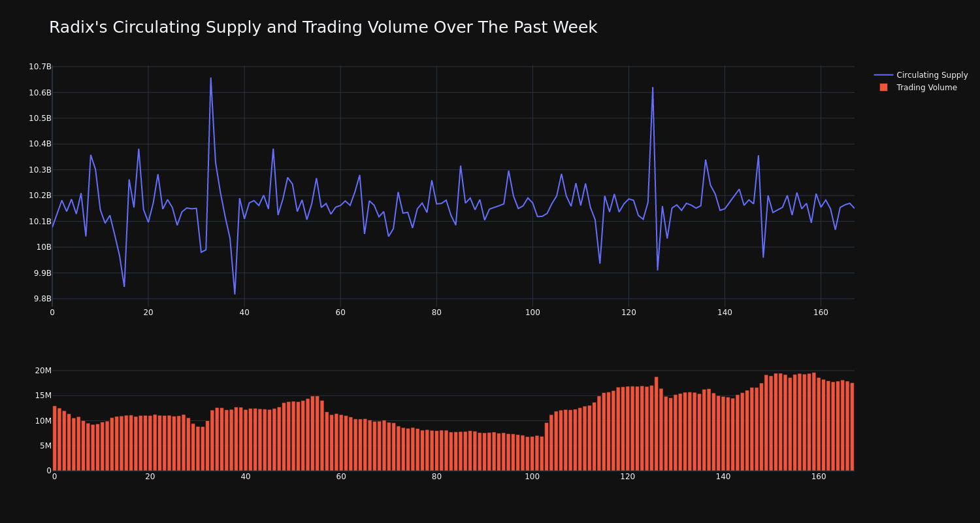Toggle the Circulating Supply legend entry
This screenshot has height=523, width=980.
[921, 75]
